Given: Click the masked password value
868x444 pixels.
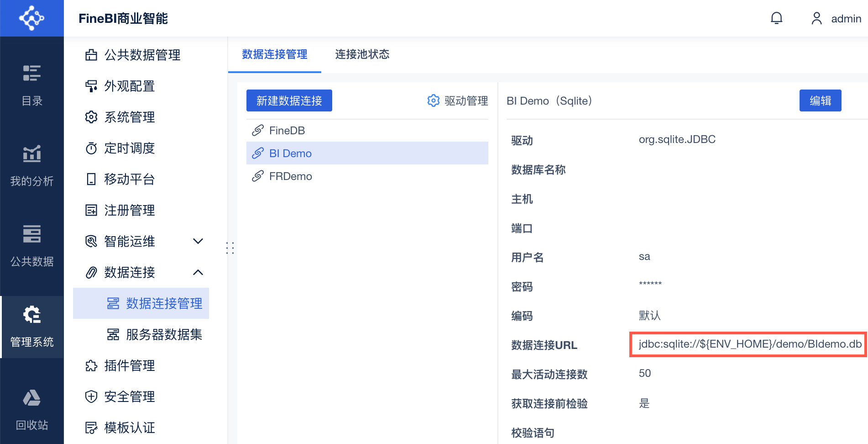Looking at the screenshot, I should (650, 284).
